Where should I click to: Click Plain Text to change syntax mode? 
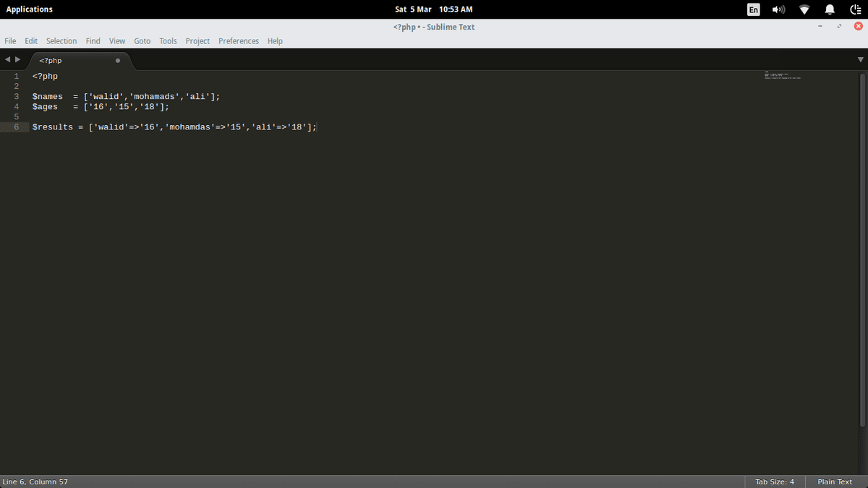[x=835, y=481]
